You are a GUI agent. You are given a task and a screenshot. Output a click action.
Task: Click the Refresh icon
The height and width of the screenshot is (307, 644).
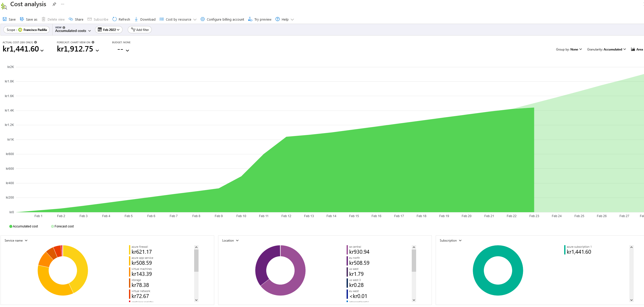pos(115,19)
